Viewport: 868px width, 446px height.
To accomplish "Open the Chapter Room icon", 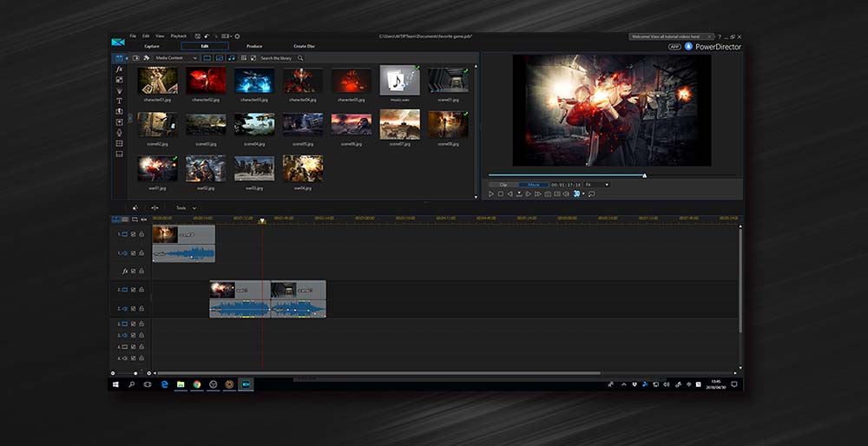I will tap(119, 143).
